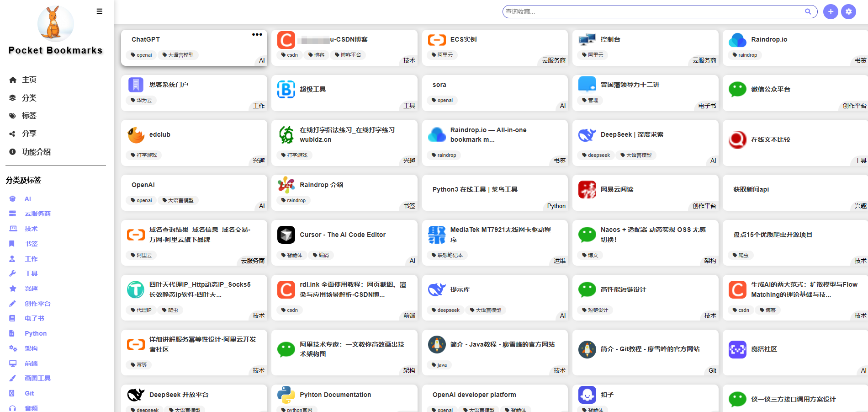868x412 pixels.
Task: Filter by 架构 category in sidebar
Action: click(x=31, y=348)
